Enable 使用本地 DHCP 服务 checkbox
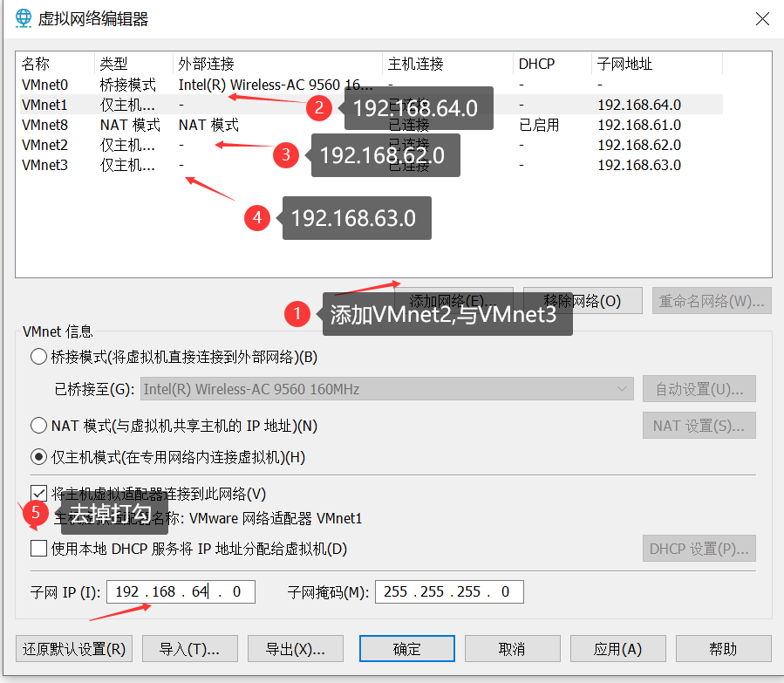Screen dimensions: 784x683 click(x=38, y=549)
